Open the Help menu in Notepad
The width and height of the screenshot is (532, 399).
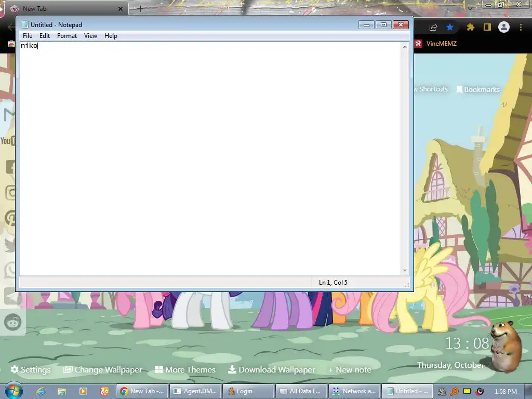(111, 36)
